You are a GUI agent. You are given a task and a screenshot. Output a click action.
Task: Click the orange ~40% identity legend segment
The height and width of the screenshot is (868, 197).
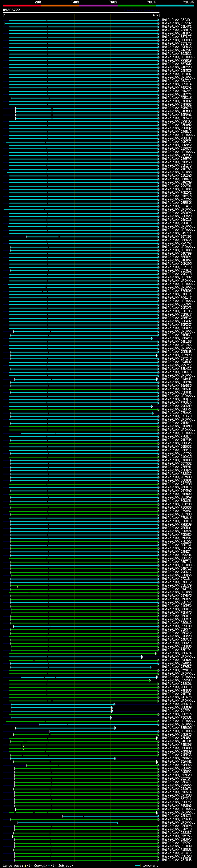point(60,6)
